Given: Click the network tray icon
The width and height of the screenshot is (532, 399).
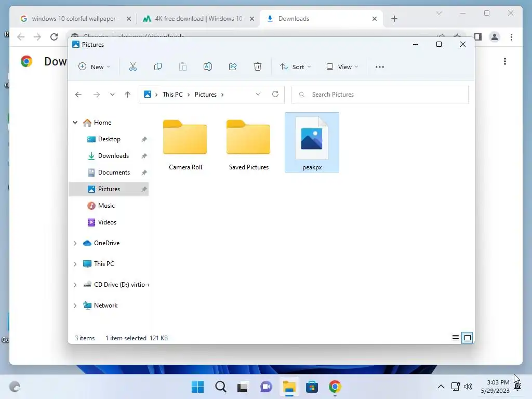Looking at the screenshot, I should [x=455, y=386].
